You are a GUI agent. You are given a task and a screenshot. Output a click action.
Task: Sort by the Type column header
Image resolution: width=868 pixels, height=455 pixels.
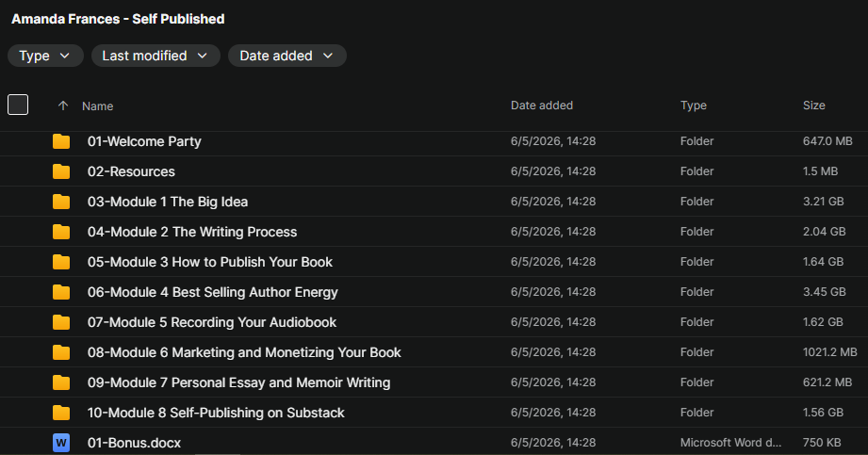[x=693, y=106]
